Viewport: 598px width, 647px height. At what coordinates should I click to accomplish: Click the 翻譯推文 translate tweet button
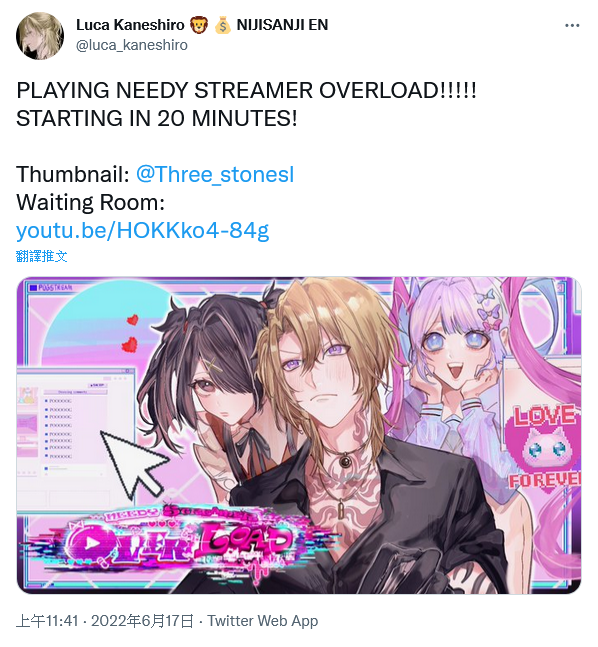pyautogui.click(x=42, y=256)
